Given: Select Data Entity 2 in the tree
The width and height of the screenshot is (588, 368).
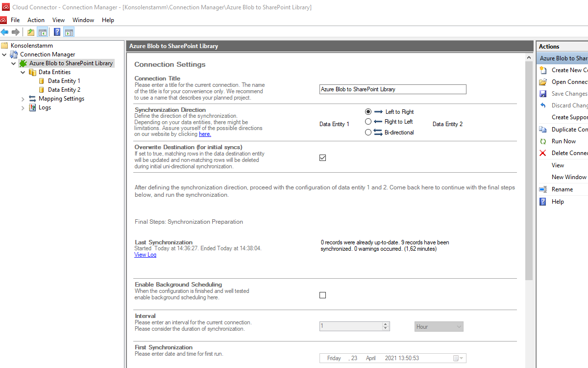Looking at the screenshot, I should point(64,90).
